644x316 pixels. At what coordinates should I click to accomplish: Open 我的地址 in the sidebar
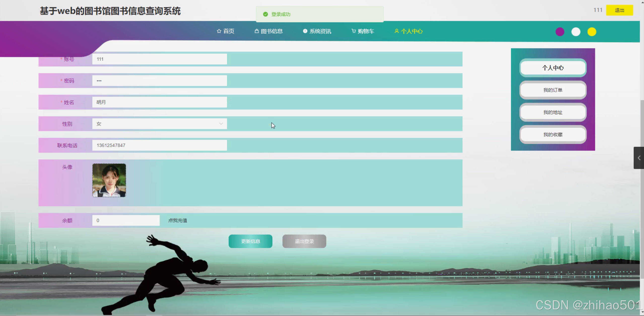tap(553, 112)
